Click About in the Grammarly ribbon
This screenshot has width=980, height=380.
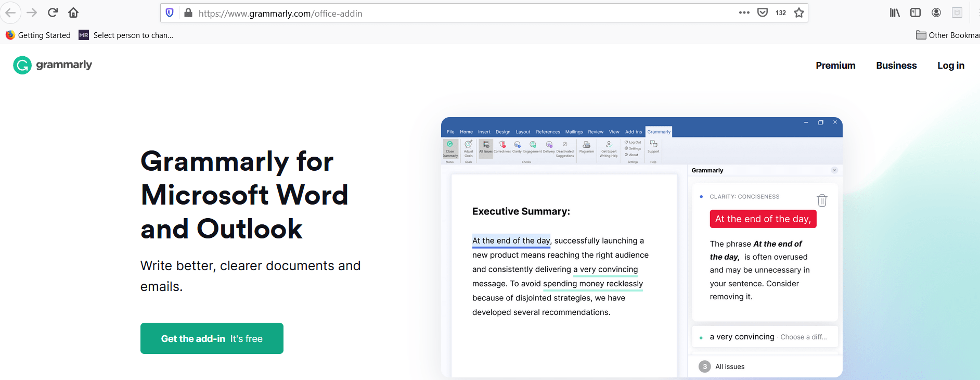(x=631, y=155)
